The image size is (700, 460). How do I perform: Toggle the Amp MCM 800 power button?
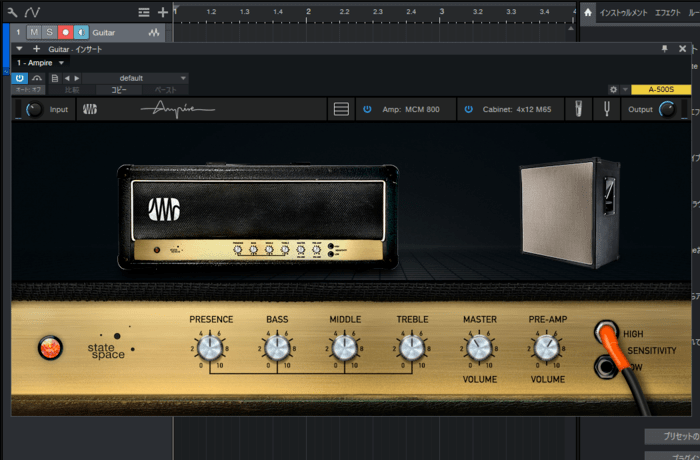pos(367,109)
